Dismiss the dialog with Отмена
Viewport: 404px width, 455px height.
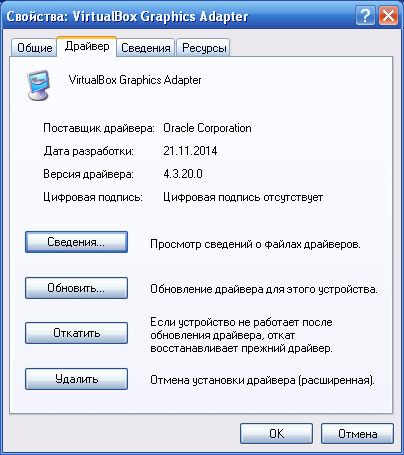point(357,434)
